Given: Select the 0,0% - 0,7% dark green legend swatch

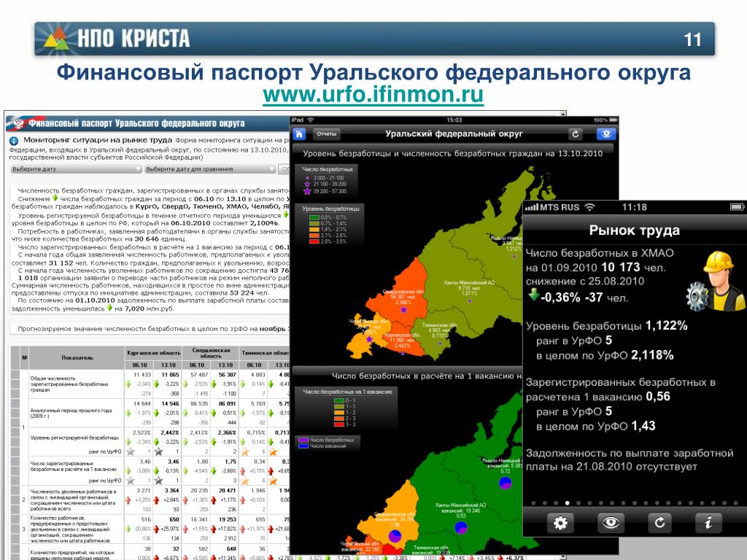Looking at the screenshot, I should click(x=314, y=217).
